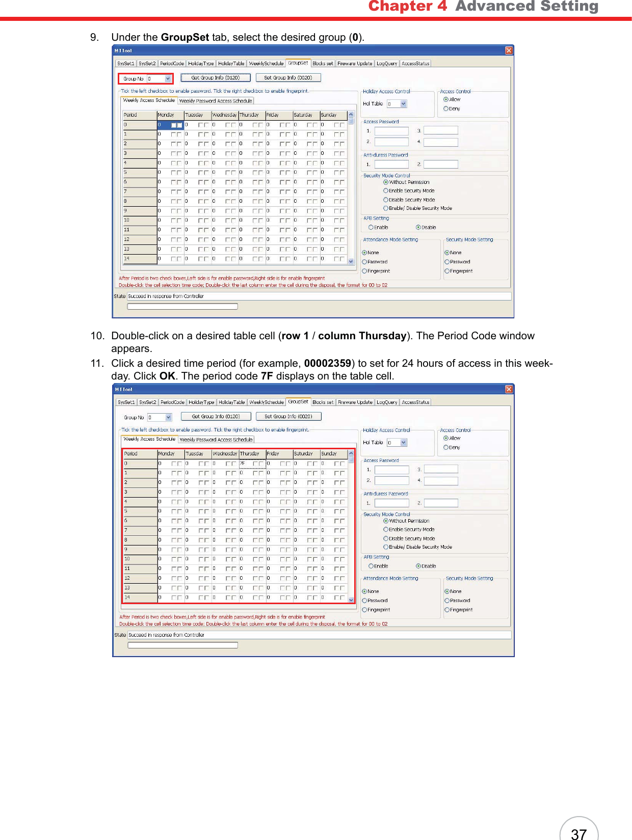This screenshot has height=840, width=632.
Task: Click Anti-duress Password field 1, upper window
Action: [391, 165]
